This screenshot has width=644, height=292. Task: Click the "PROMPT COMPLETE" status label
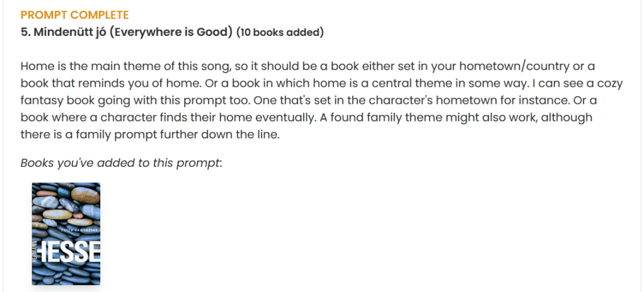tap(74, 14)
